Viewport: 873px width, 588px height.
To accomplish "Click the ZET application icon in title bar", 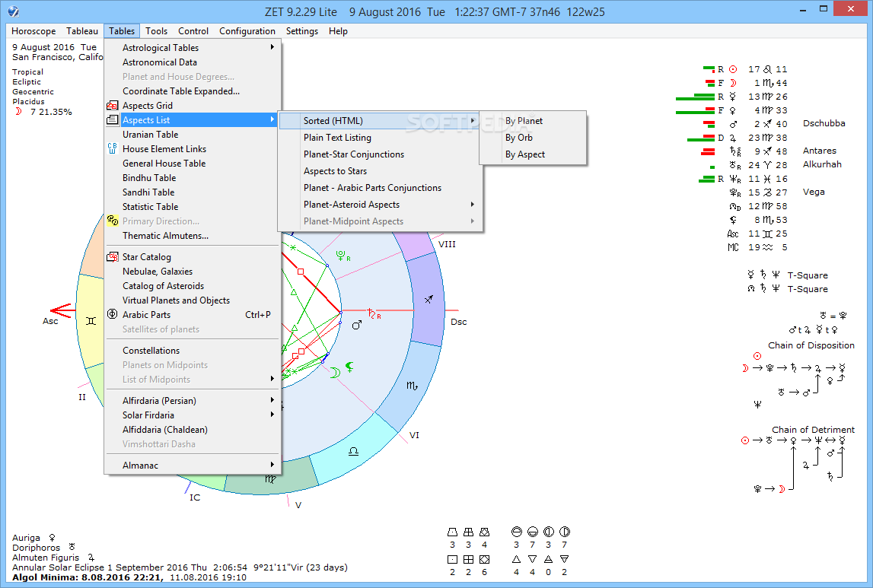I will [14, 11].
